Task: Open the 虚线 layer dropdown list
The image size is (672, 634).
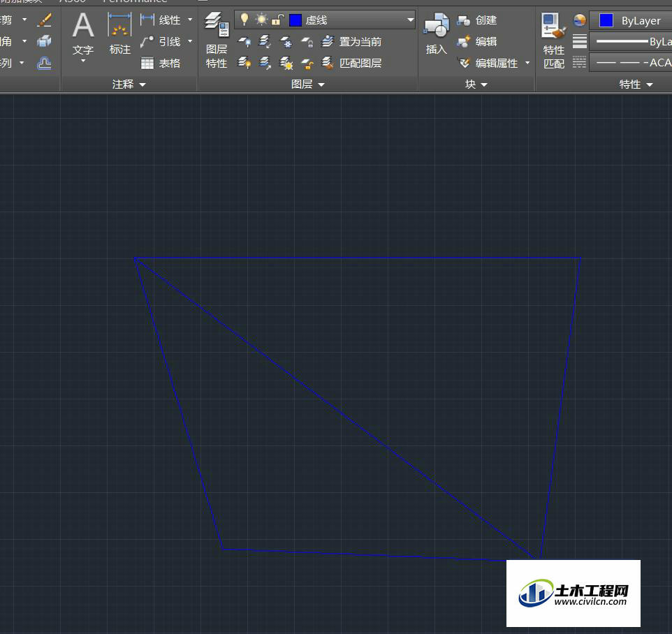Action: coord(410,20)
